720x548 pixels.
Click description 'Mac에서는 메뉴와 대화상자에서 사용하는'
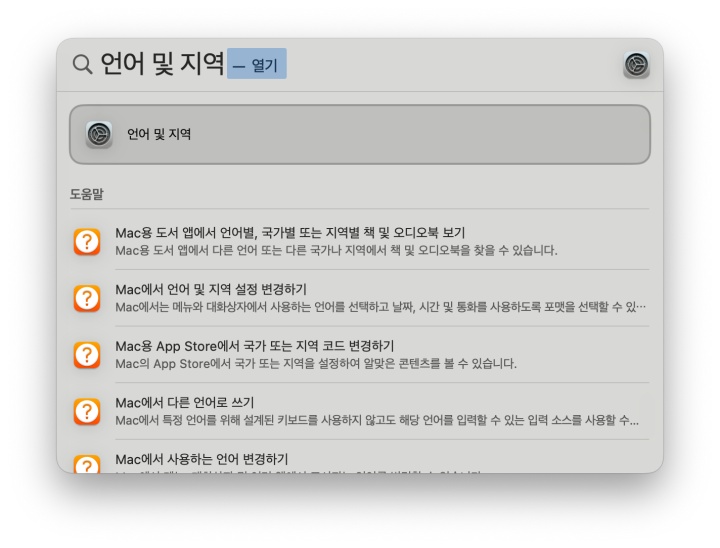click(x=380, y=307)
